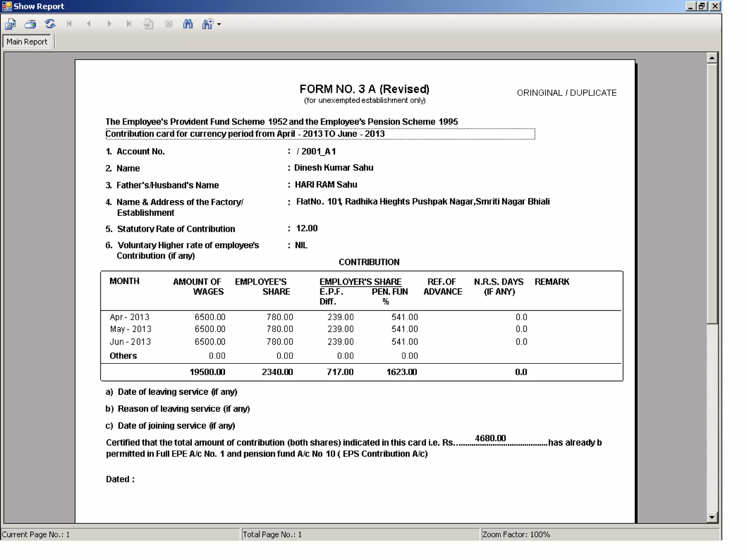This screenshot has width=747, height=560.
Task: Click the scrollbar down arrow
Action: click(712, 517)
